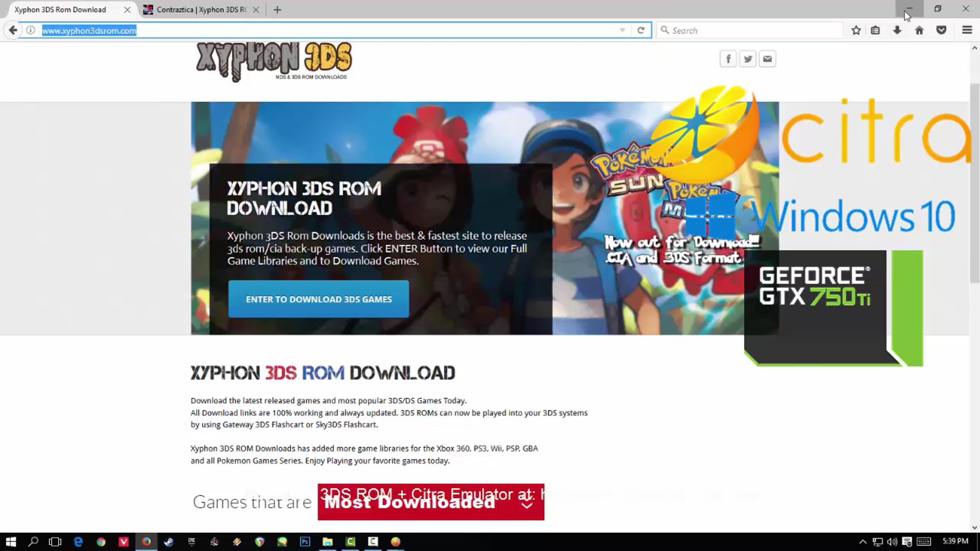The height and width of the screenshot is (551, 980).
Task: Email Xyphon via the envelope icon
Action: pos(767,59)
